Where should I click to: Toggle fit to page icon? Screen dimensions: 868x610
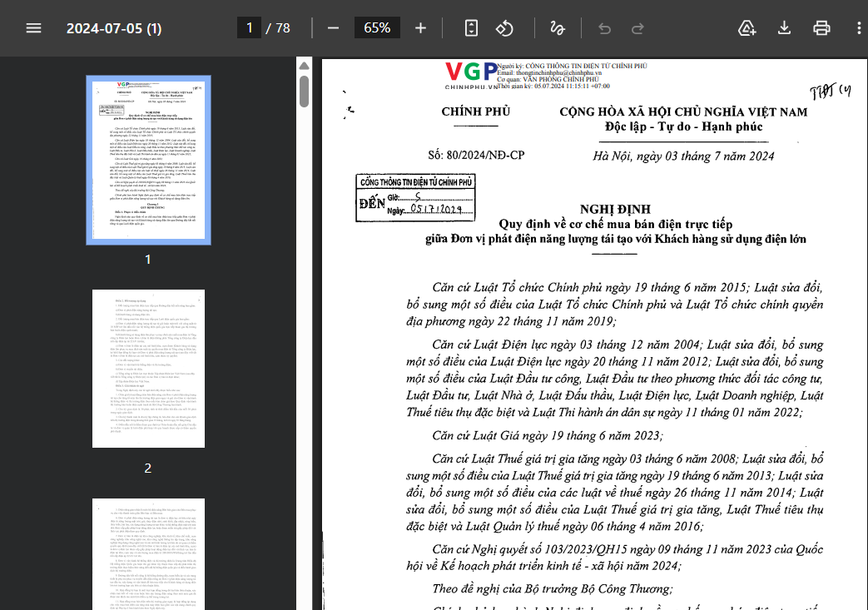click(471, 27)
